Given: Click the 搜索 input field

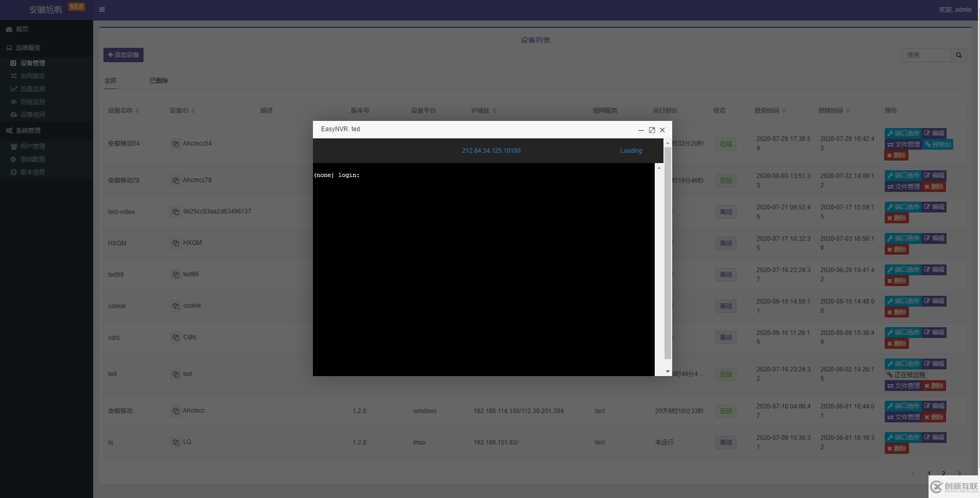Looking at the screenshot, I should (926, 55).
